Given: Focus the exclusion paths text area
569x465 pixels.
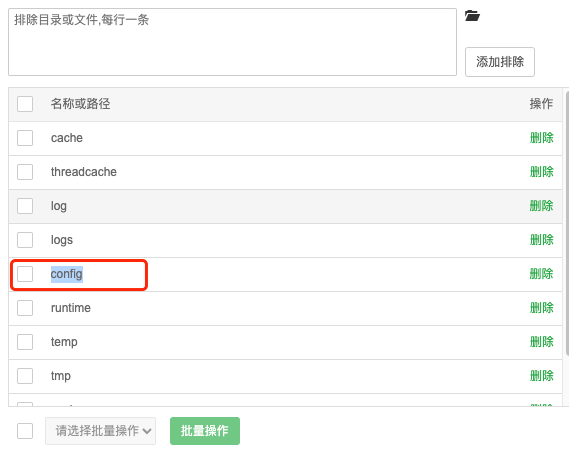Looking at the screenshot, I should [x=232, y=42].
